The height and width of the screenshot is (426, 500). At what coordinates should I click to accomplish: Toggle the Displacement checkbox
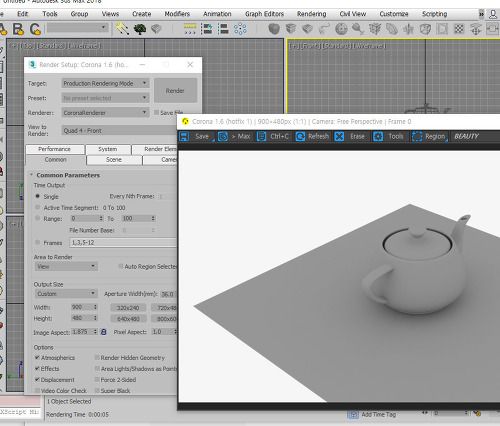37,379
